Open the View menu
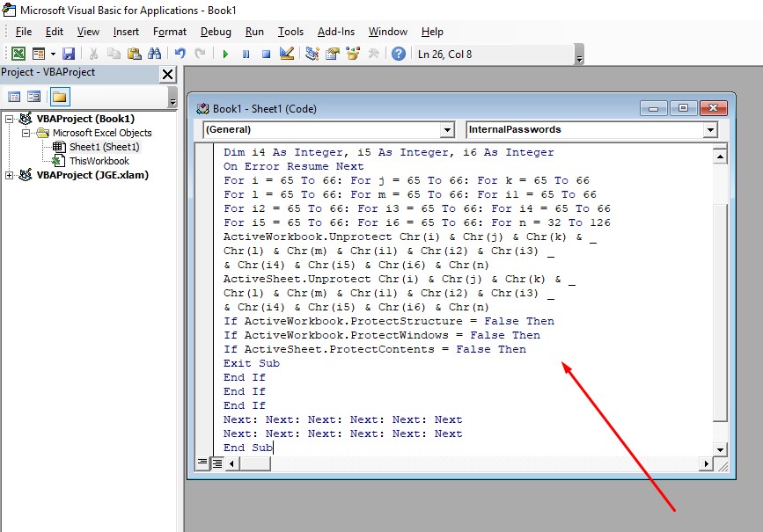 point(88,32)
